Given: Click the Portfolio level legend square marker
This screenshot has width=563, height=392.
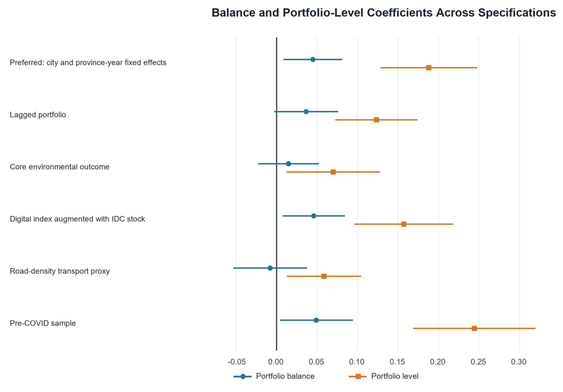Looking at the screenshot, I should (358, 377).
